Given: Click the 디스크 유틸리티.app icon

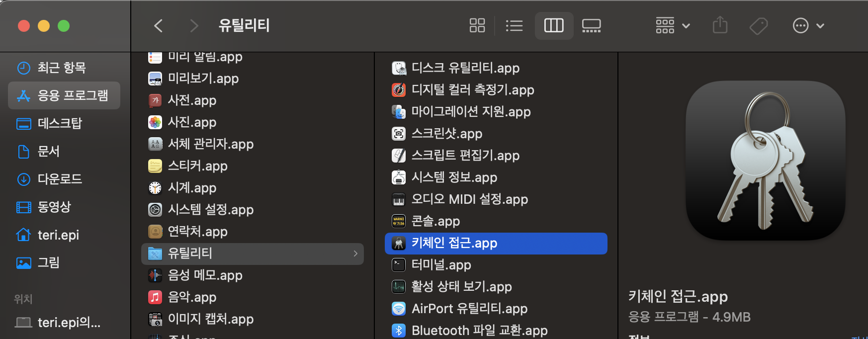Looking at the screenshot, I should 399,68.
